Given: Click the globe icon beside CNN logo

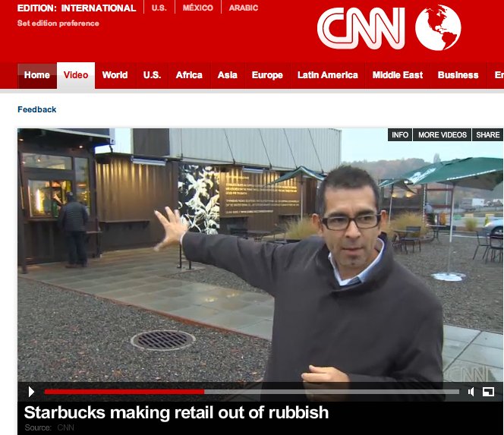Looking at the screenshot, I should pyautogui.click(x=438, y=27).
